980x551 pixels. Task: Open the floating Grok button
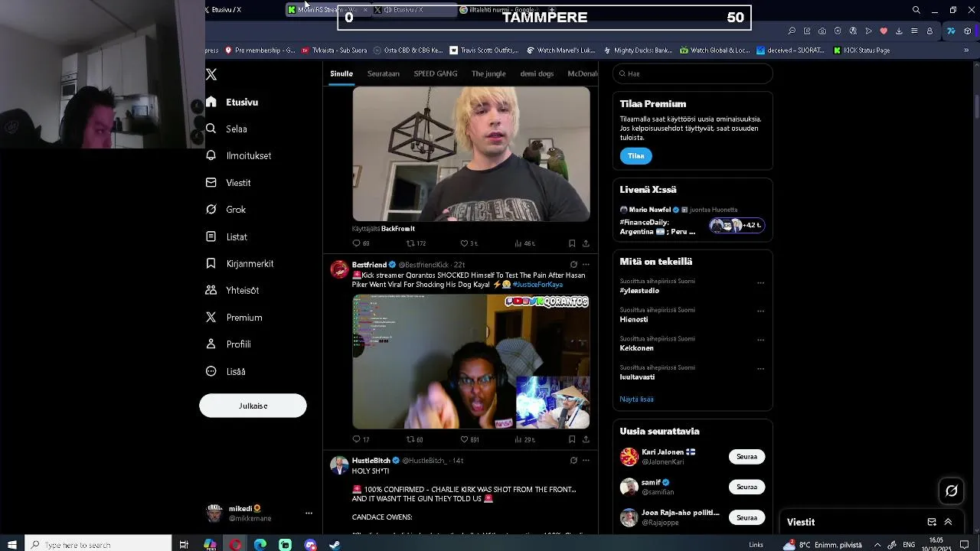click(x=952, y=491)
